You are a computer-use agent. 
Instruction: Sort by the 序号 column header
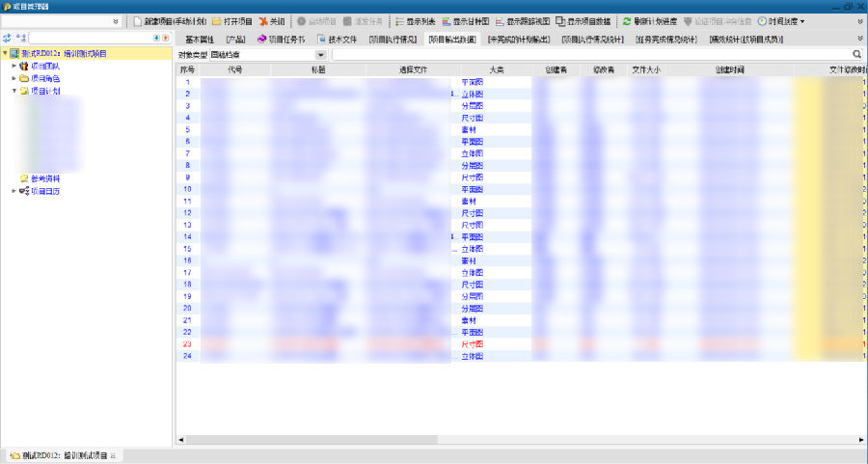[x=188, y=69]
